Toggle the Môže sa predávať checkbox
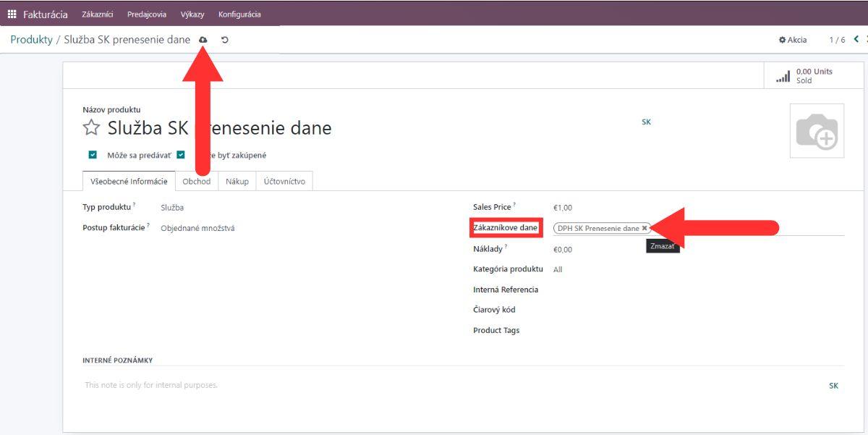This screenshot has width=868, height=435. coord(93,155)
